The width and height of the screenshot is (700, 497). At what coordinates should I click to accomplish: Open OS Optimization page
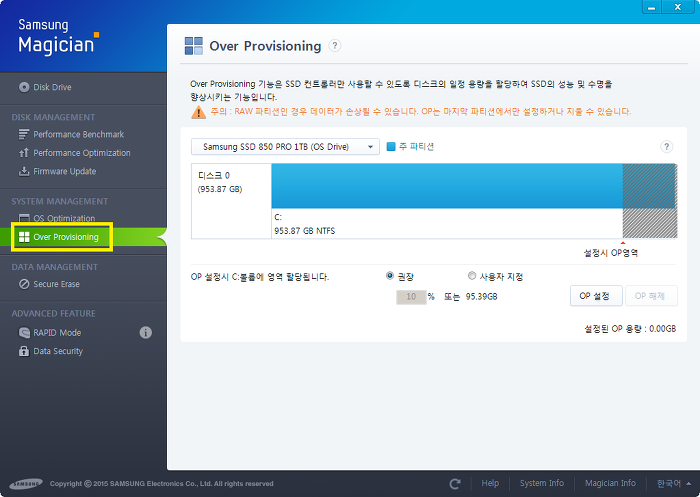point(64,218)
